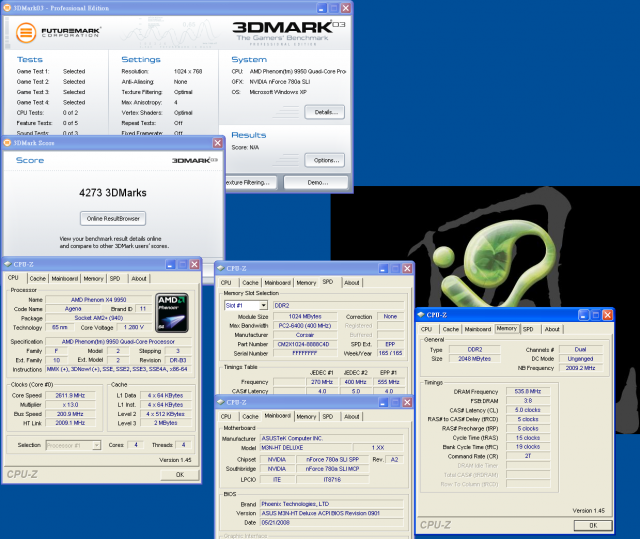
Task: Click the CPU-Z icon in the Mainboard window title bar
Action: (x=221, y=402)
